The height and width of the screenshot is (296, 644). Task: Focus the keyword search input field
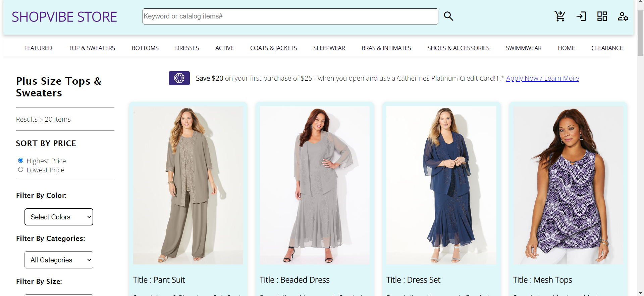[x=290, y=16]
